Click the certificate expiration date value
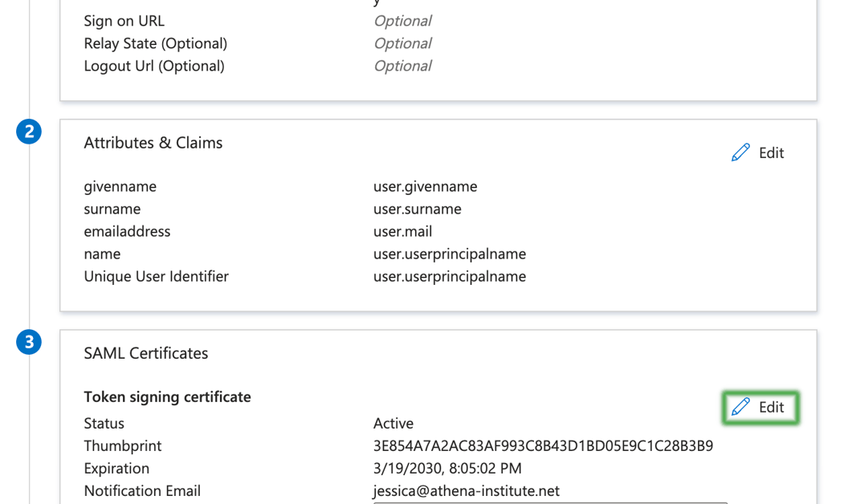Screen dimensions: 844x504 tap(446, 468)
